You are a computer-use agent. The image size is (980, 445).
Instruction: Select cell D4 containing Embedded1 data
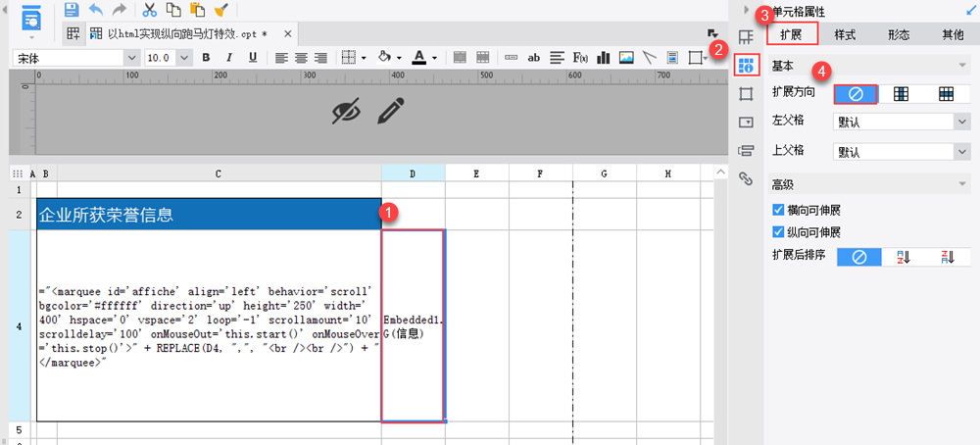[x=414, y=325]
